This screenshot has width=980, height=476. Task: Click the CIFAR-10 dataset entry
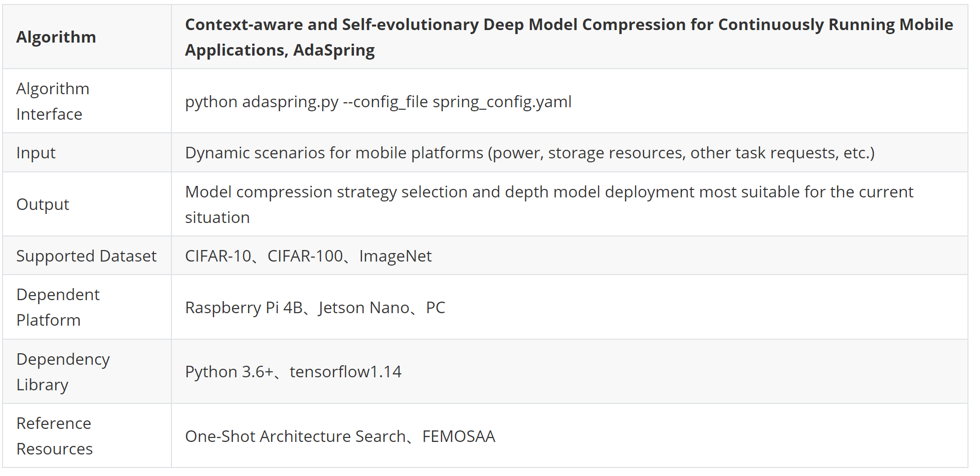(x=218, y=256)
